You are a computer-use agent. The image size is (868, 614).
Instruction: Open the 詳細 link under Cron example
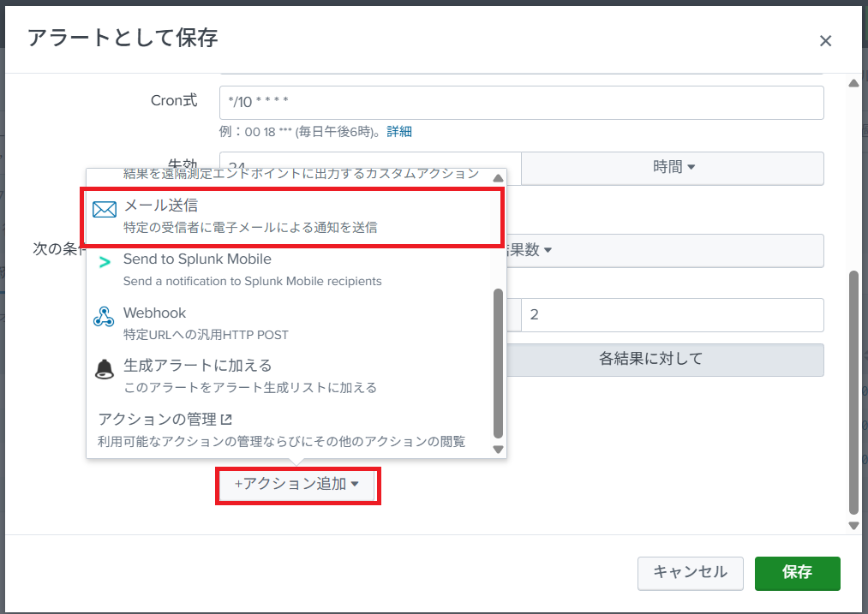pyautogui.click(x=399, y=131)
